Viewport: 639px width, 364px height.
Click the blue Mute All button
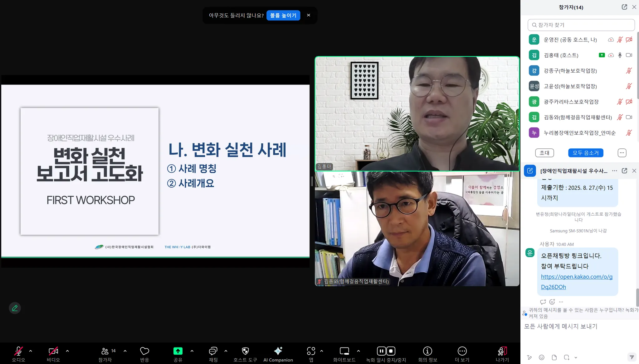point(585,153)
